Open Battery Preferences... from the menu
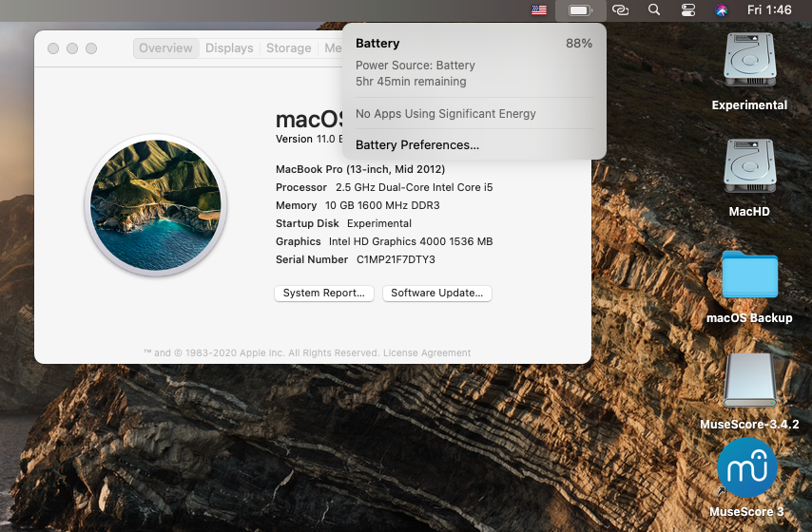 tap(417, 145)
